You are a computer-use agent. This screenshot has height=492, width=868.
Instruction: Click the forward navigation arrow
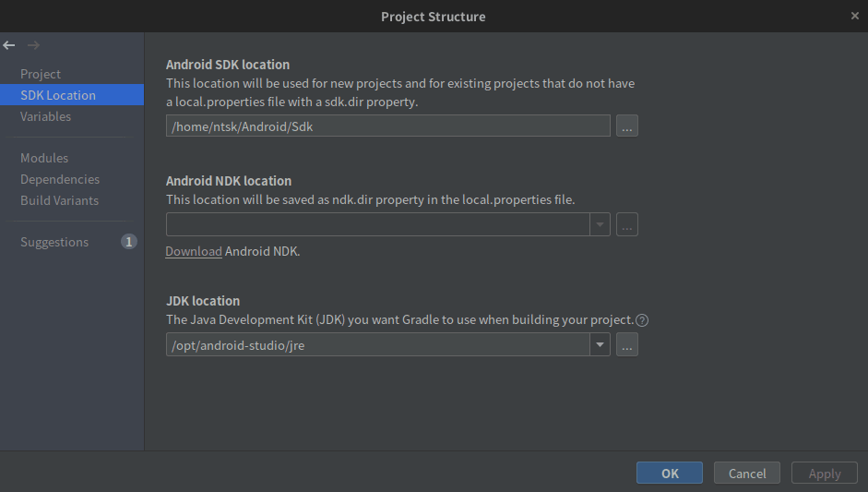point(33,45)
